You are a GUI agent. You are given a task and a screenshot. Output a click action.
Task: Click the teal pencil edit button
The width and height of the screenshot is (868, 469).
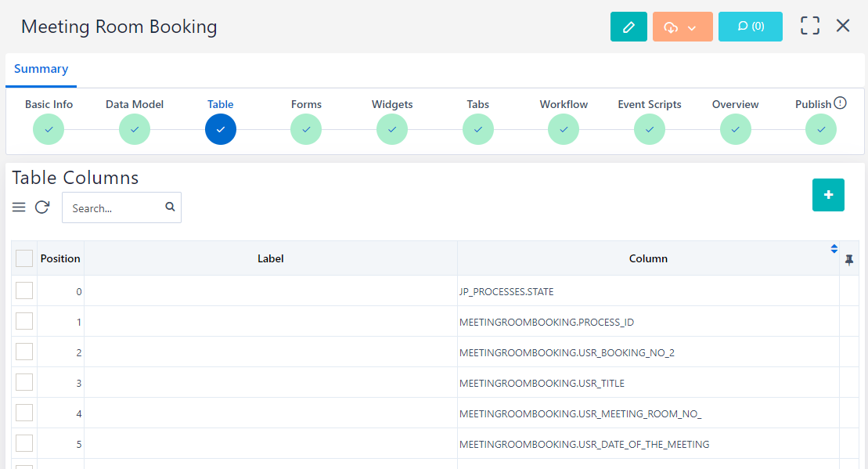point(628,27)
